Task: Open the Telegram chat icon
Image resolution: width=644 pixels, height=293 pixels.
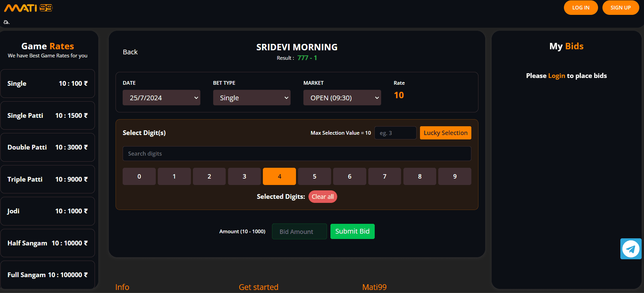Action: click(630, 249)
